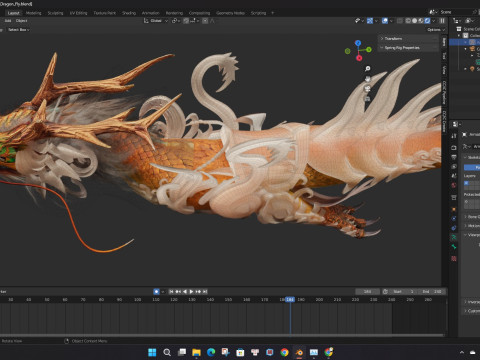Open File Explorer from taskbar
Viewport: 480px width, 360px height.
point(196,352)
